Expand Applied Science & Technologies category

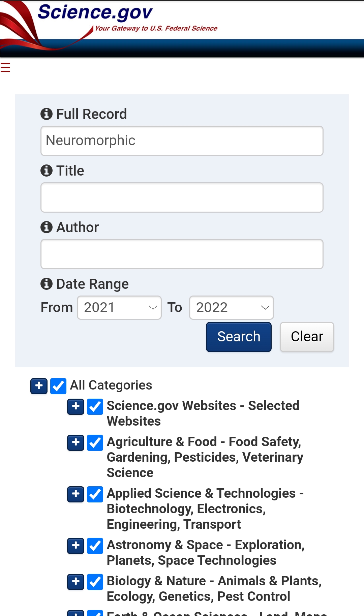[x=75, y=494]
